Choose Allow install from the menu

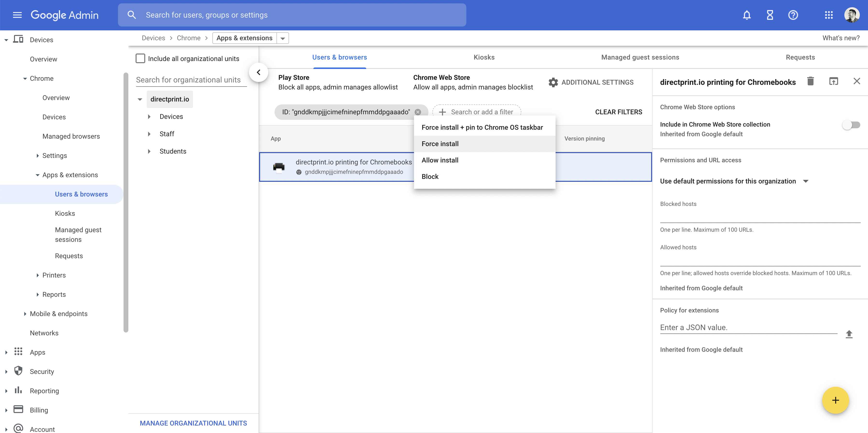pos(484,160)
